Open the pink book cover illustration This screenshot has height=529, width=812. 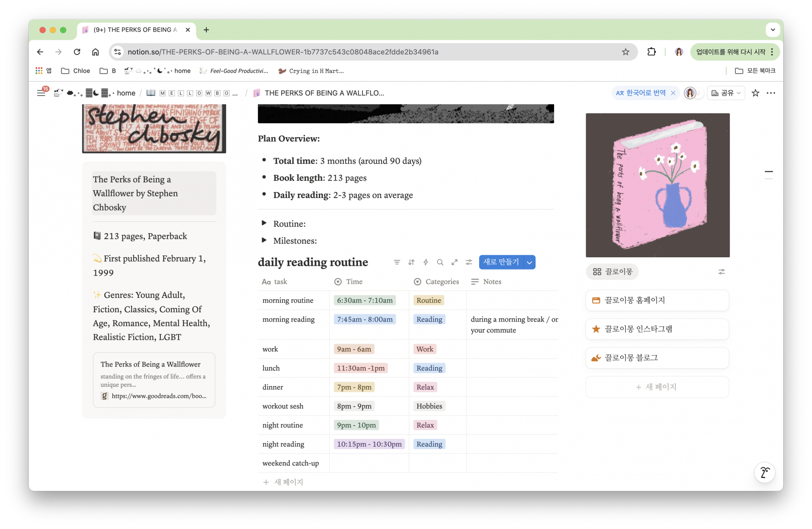coord(658,185)
